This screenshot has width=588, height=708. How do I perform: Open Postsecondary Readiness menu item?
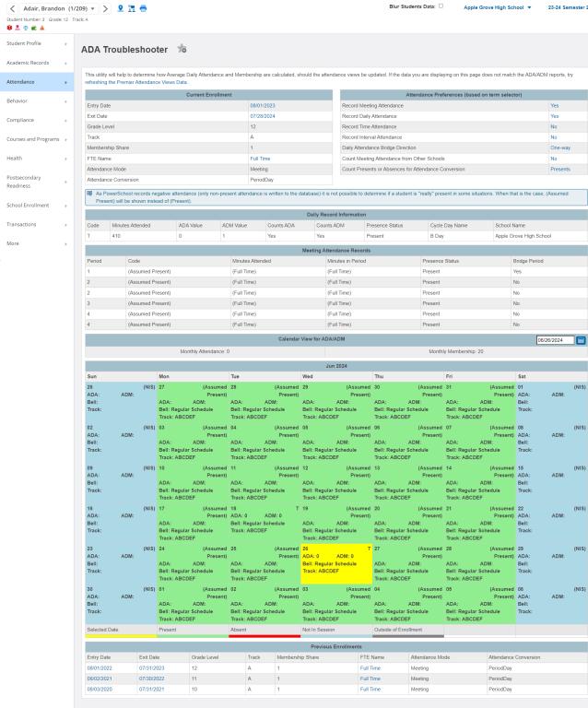pos(37,182)
